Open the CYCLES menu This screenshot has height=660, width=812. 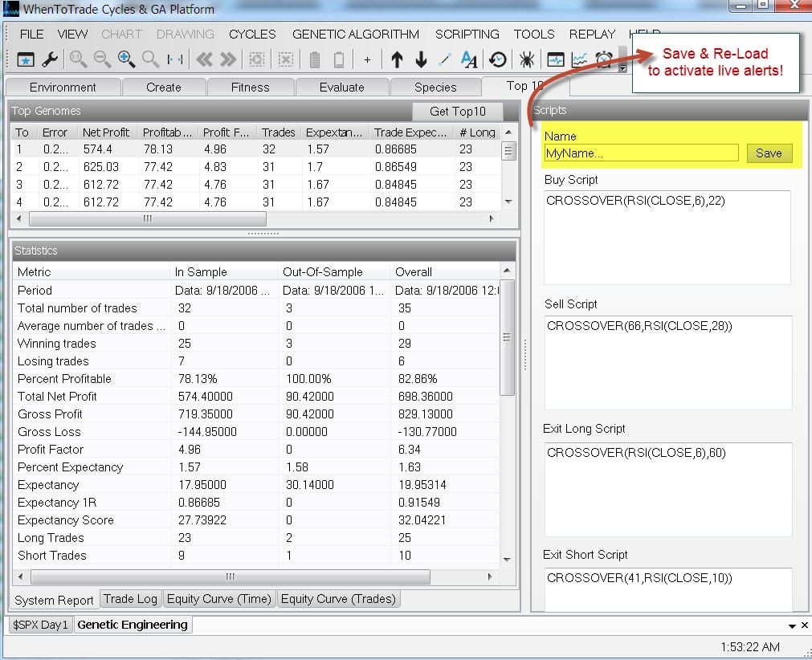(x=252, y=35)
